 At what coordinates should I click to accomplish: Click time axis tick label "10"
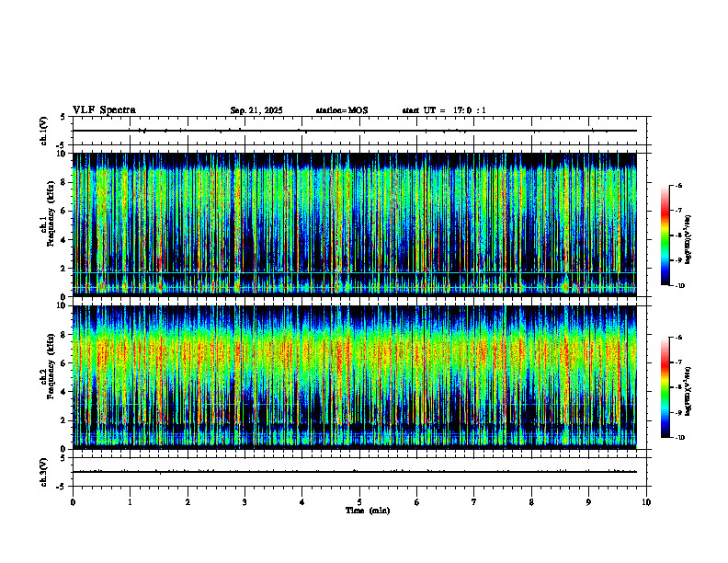[646, 502]
